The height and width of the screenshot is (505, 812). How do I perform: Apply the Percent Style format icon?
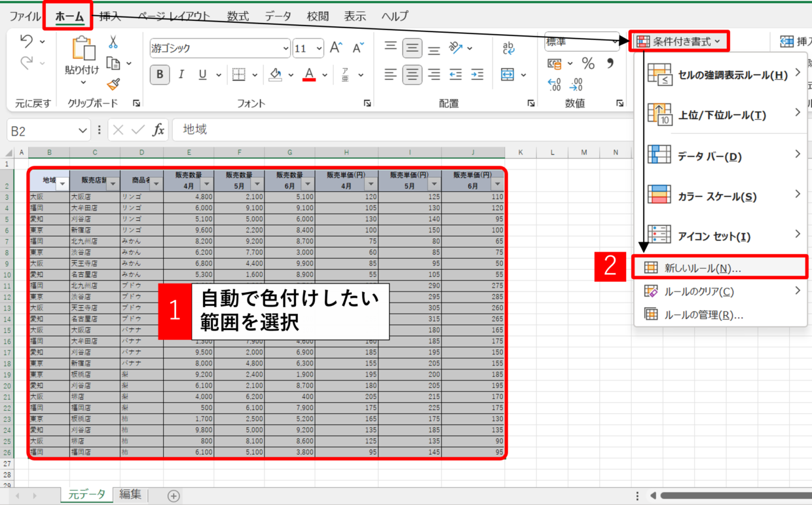click(588, 64)
